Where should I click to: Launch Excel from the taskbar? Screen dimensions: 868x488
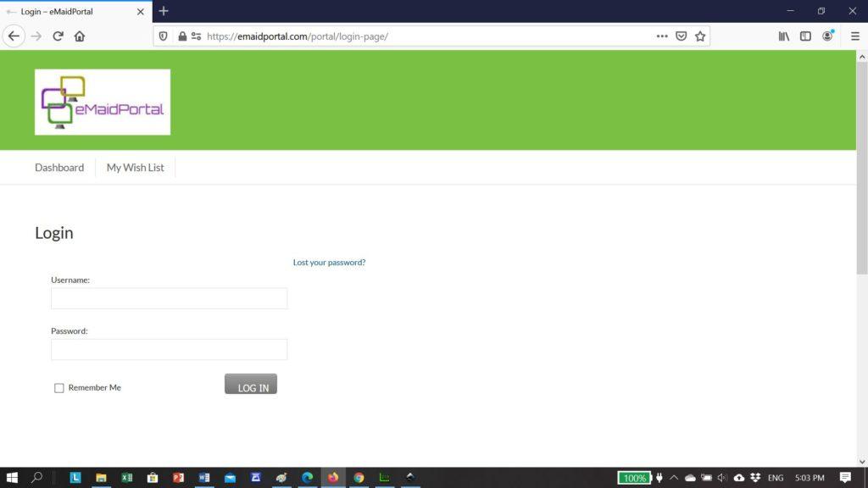pyautogui.click(x=127, y=478)
